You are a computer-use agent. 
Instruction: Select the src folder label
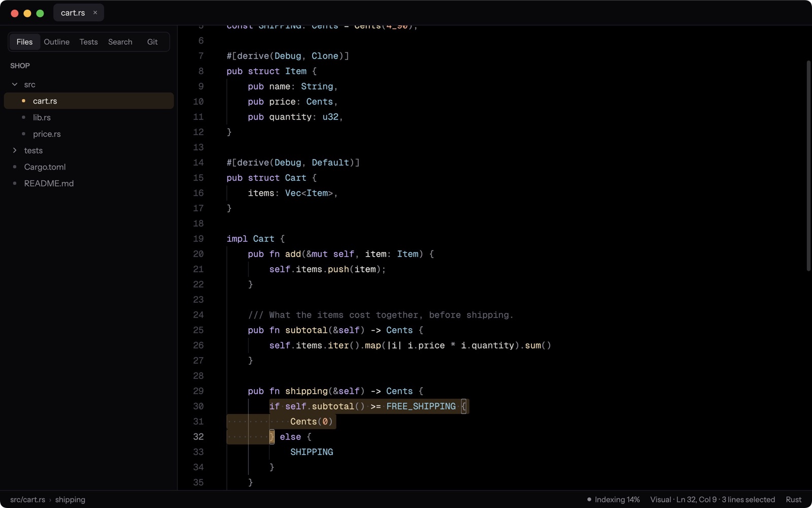(29, 84)
